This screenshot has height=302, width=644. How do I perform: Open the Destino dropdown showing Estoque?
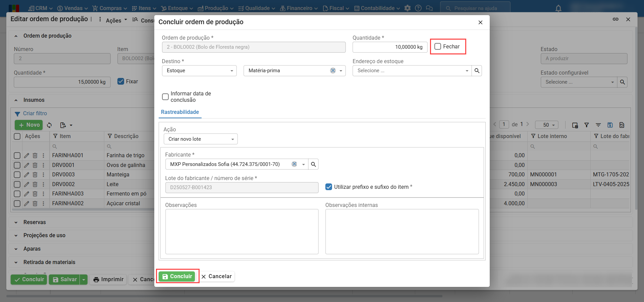tap(199, 71)
